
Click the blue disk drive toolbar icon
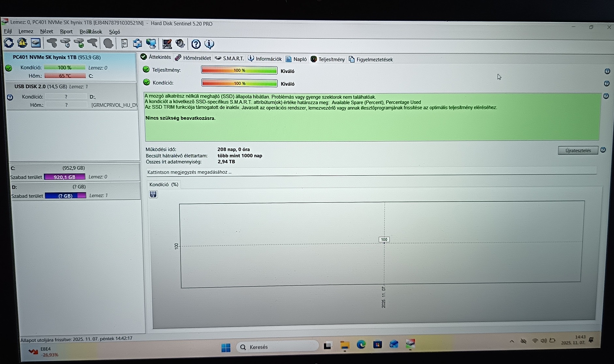point(36,43)
